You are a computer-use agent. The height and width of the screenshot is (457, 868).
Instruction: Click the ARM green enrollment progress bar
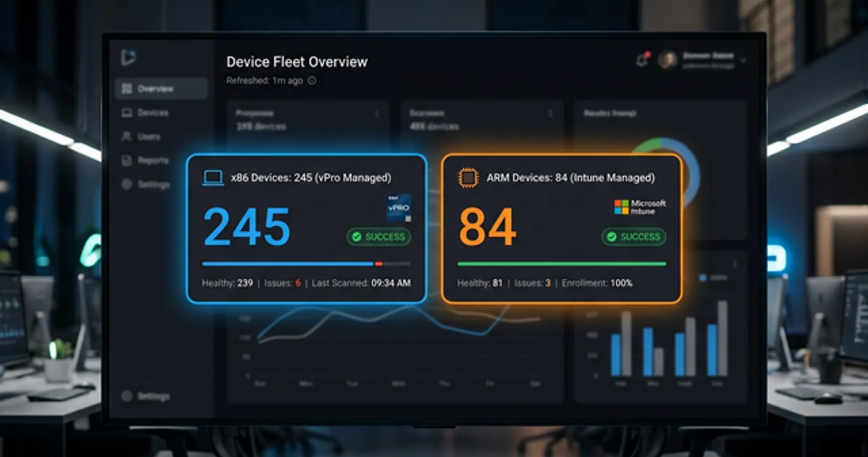tap(561, 264)
